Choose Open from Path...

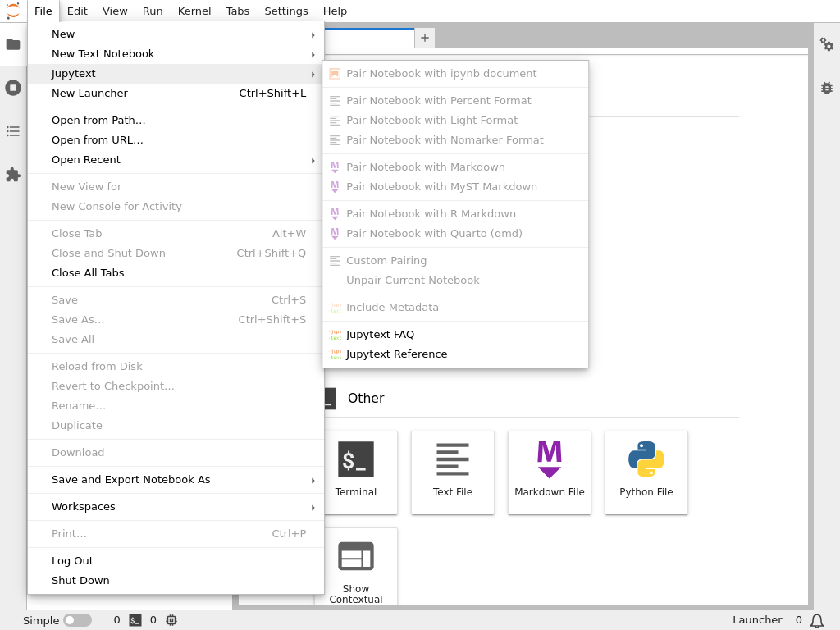[x=176, y=121]
